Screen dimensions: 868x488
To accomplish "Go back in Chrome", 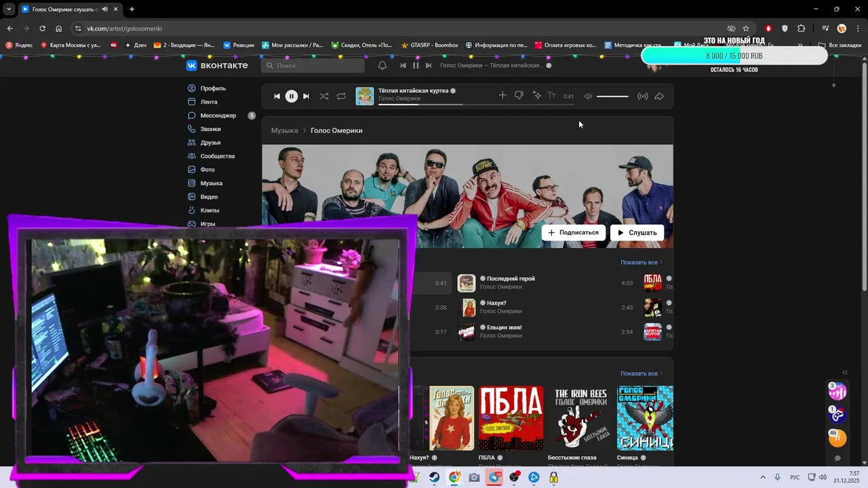I will tap(9, 28).
